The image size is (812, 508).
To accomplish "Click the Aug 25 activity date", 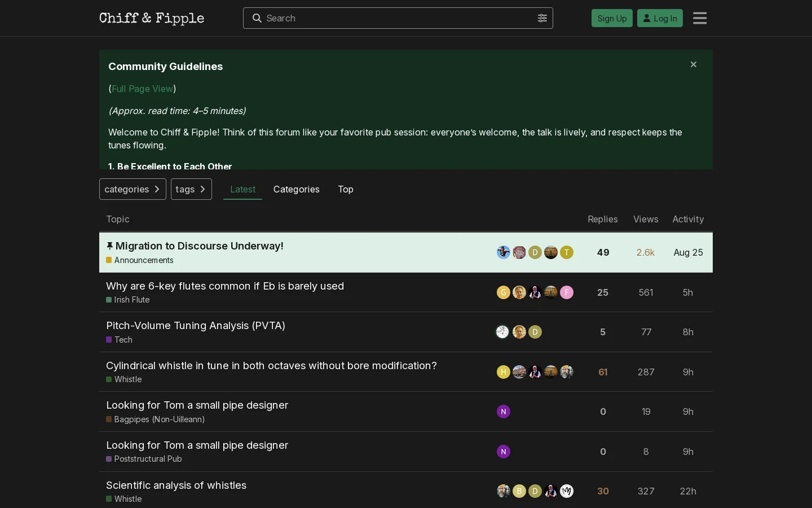I will point(688,252).
